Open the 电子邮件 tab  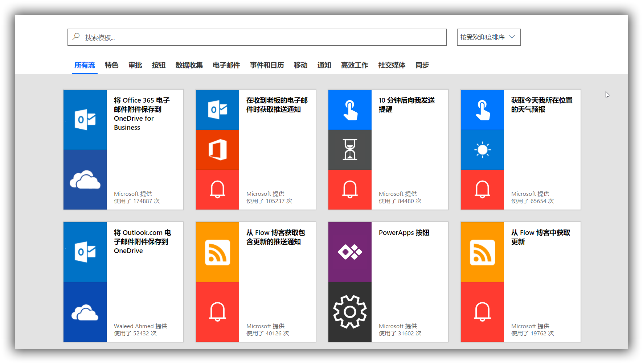pos(226,65)
